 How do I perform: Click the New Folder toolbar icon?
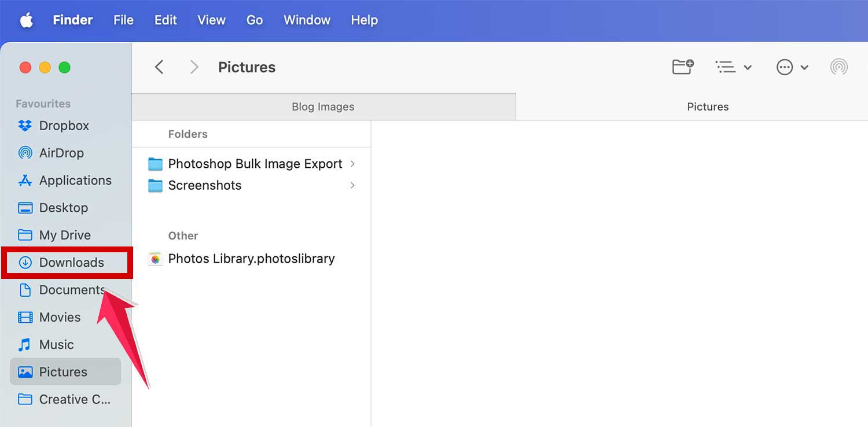pos(683,67)
